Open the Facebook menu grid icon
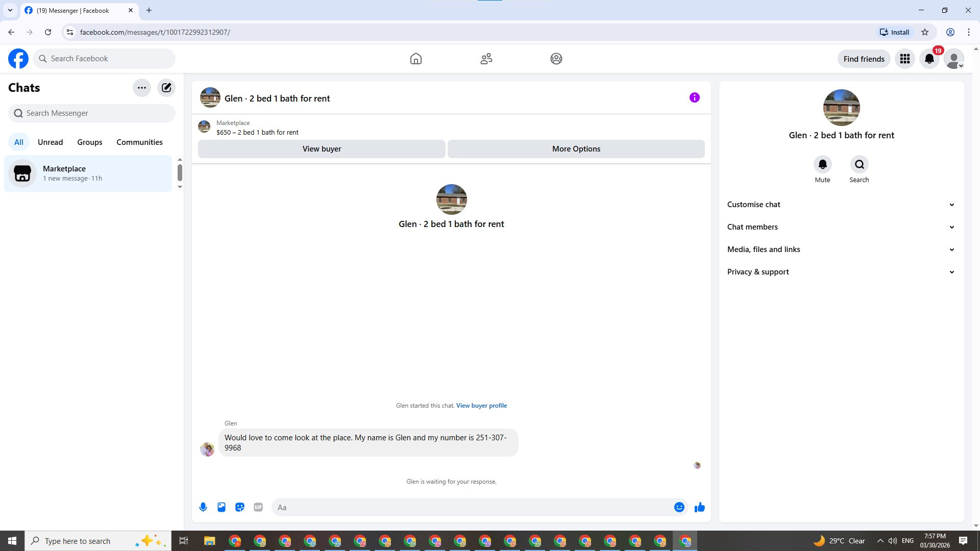 click(905, 59)
